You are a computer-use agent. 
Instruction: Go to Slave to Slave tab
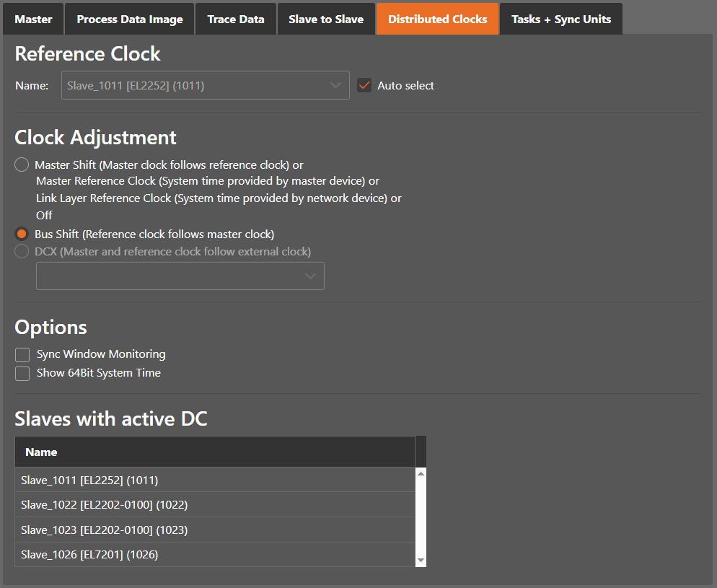coord(326,19)
